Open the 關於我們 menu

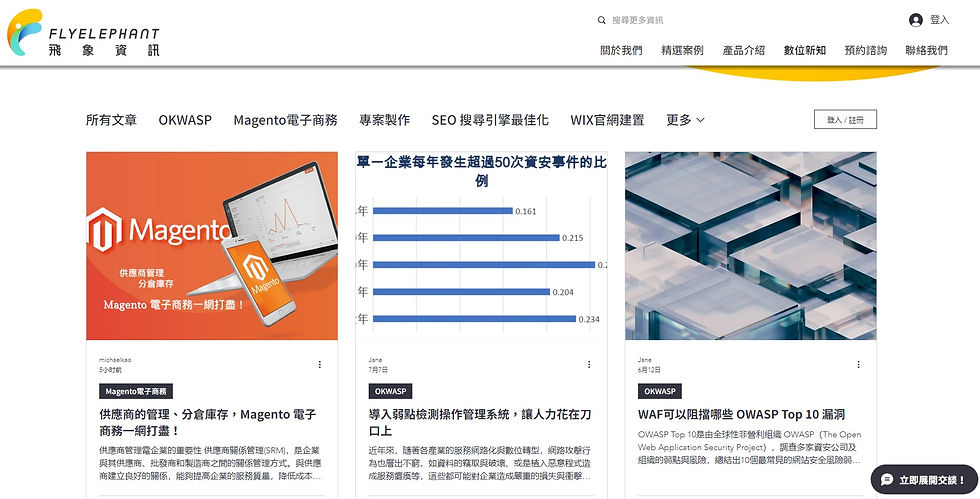click(621, 50)
